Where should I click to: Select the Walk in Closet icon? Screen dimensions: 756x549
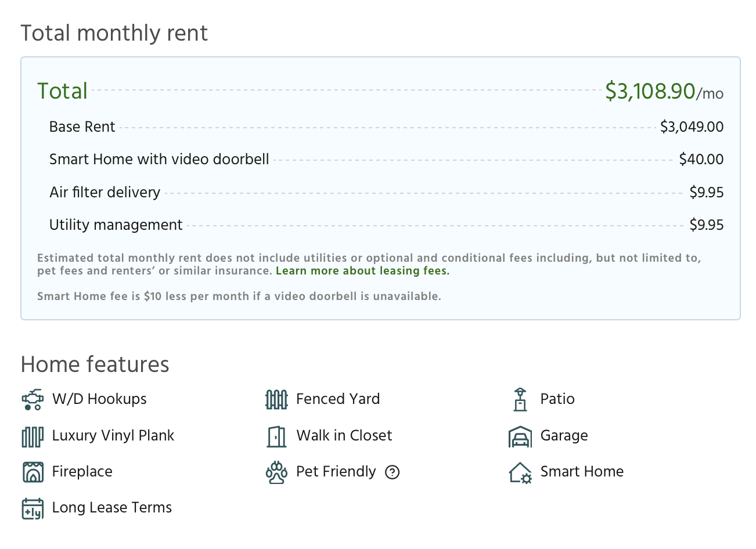tap(276, 436)
